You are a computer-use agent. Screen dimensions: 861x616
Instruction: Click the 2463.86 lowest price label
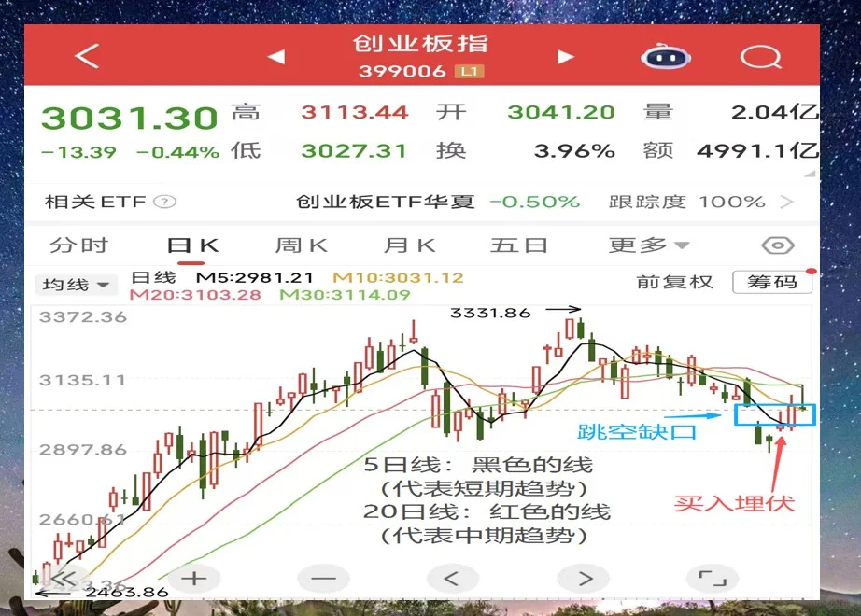127,593
